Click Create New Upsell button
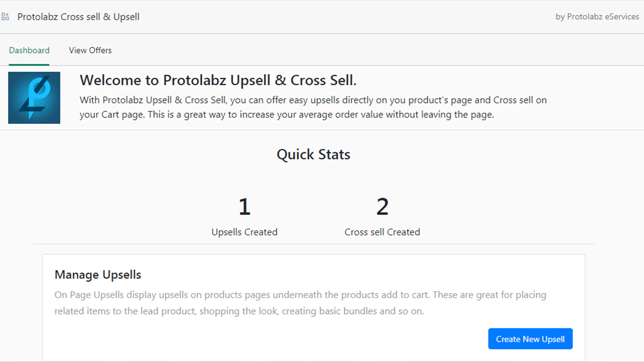This screenshot has width=644, height=362. coord(530,339)
